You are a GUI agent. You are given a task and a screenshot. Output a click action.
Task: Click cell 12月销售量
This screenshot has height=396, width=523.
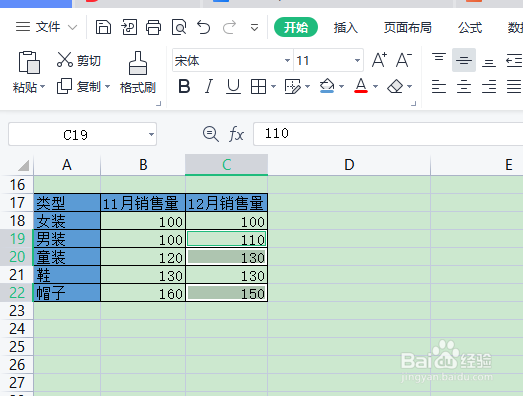pyautogui.click(x=226, y=203)
